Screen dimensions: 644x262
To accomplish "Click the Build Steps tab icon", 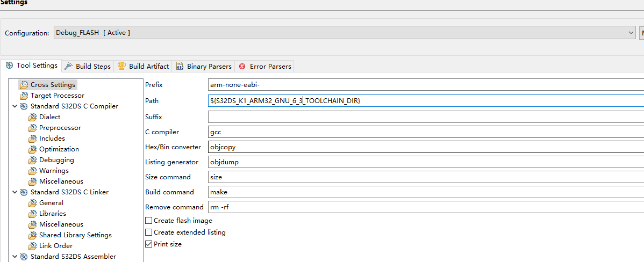I will tap(69, 67).
